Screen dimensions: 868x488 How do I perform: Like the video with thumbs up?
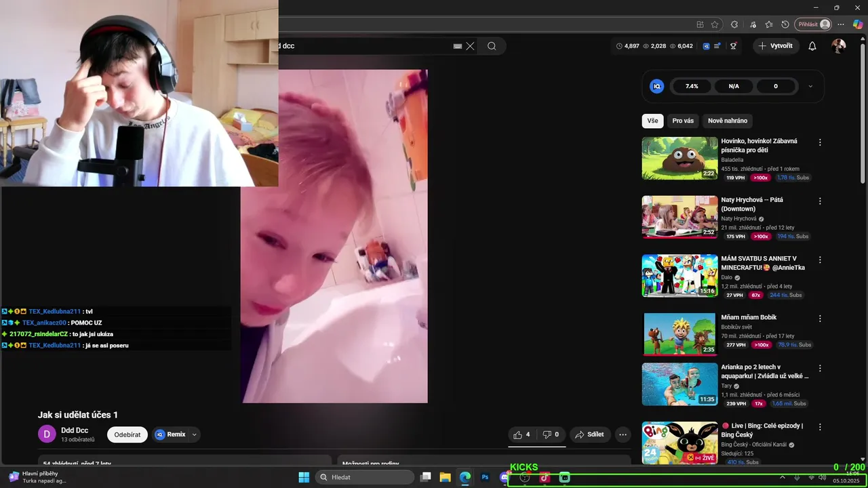click(x=522, y=434)
